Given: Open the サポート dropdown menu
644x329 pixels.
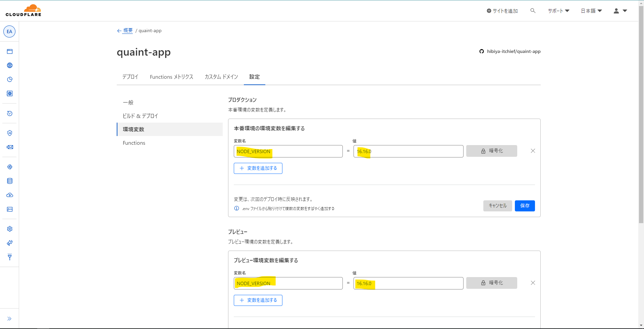Looking at the screenshot, I should coord(559,11).
